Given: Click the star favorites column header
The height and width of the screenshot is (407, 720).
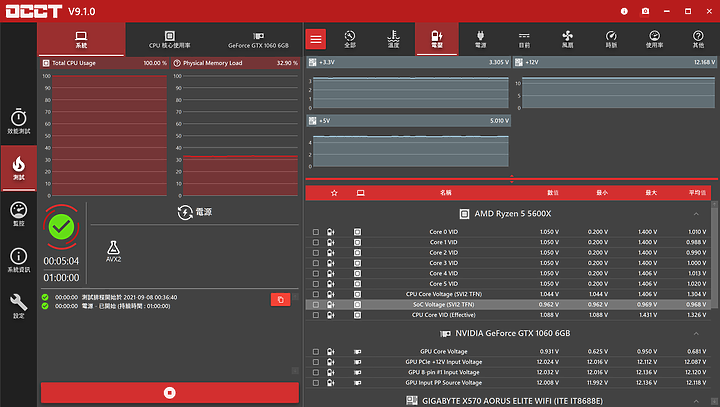Looking at the screenshot, I should click(334, 193).
